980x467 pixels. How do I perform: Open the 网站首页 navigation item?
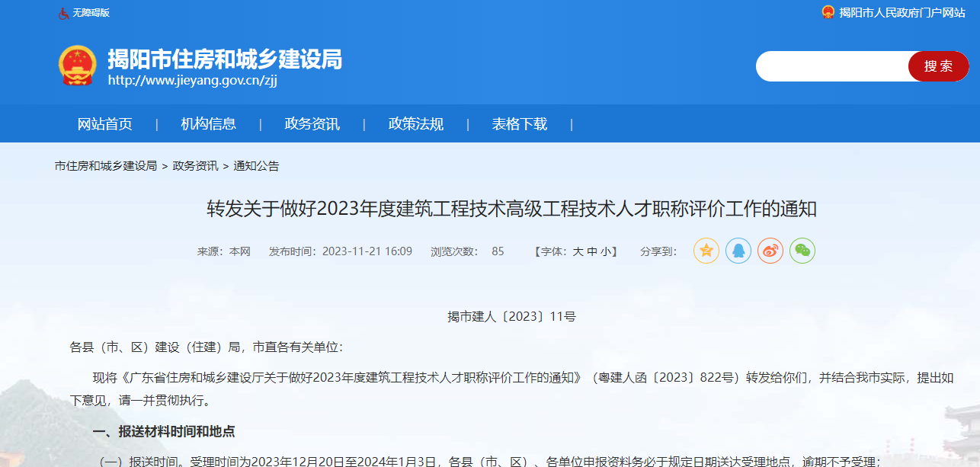point(104,124)
